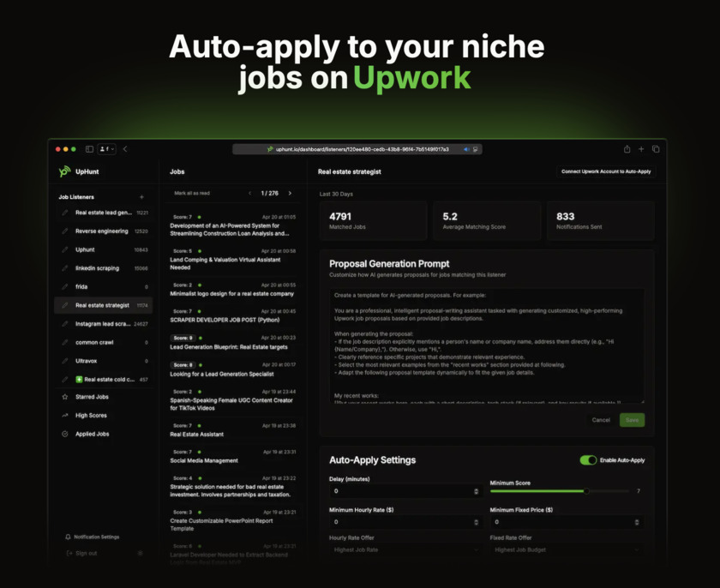Click the Notification Settings bell icon
The height and width of the screenshot is (588, 720).
68,537
